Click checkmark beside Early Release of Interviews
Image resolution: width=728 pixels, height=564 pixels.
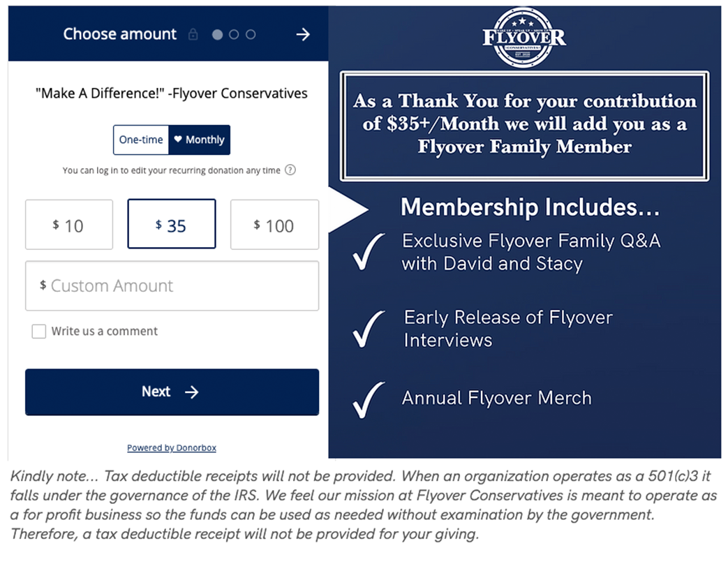[x=369, y=328]
